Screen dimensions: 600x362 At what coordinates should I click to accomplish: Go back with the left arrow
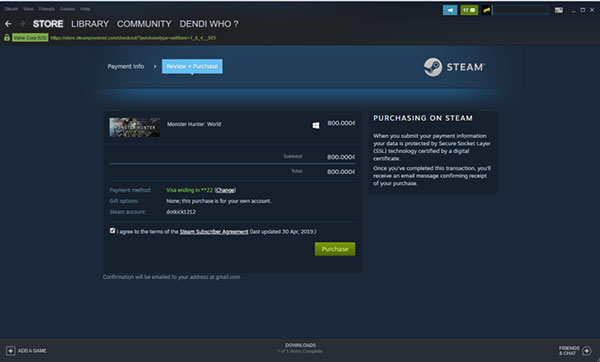pos(8,24)
